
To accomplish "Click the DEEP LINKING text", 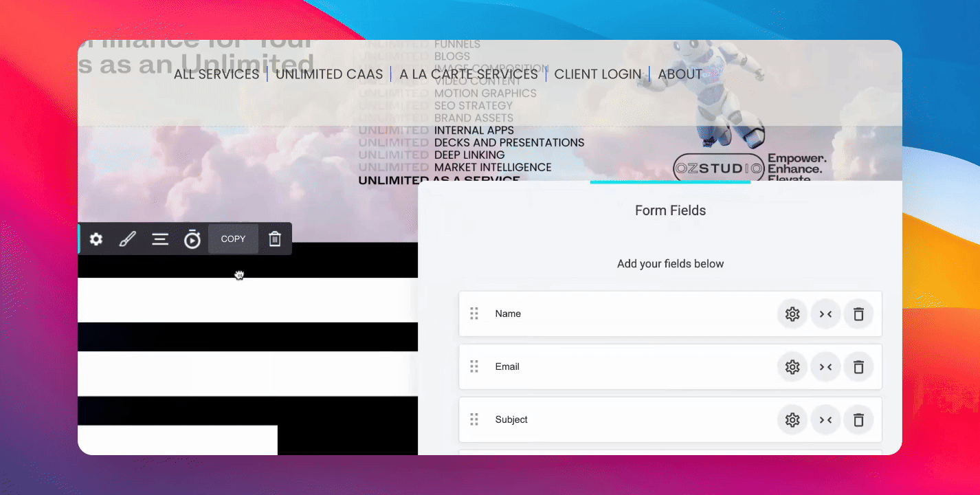I will coord(469,155).
